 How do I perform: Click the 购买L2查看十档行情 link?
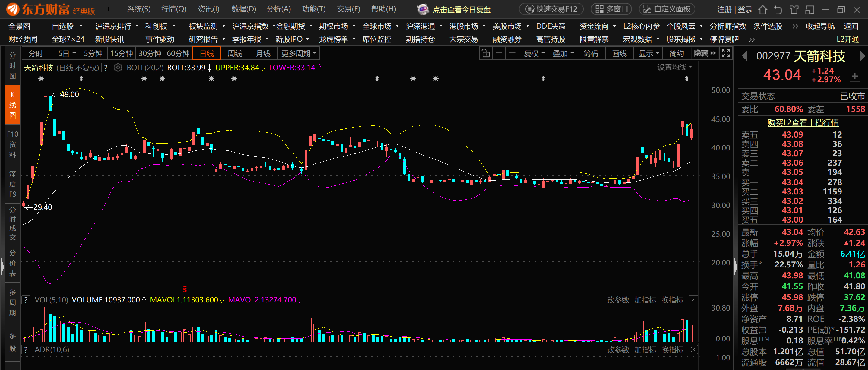(x=803, y=123)
